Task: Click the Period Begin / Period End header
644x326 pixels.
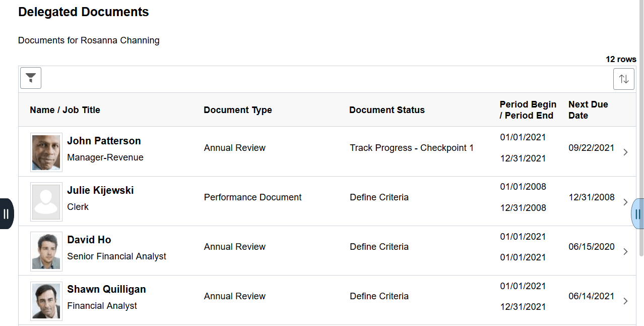Action: coord(528,110)
